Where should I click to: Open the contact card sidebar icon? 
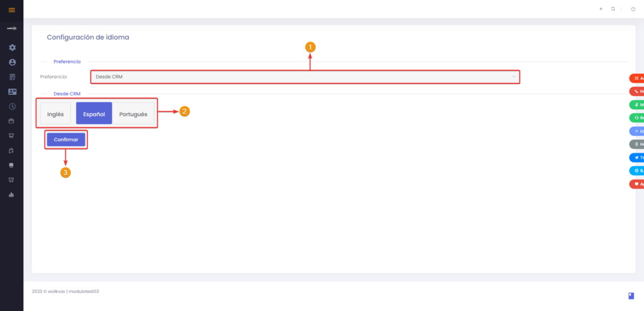point(12,92)
